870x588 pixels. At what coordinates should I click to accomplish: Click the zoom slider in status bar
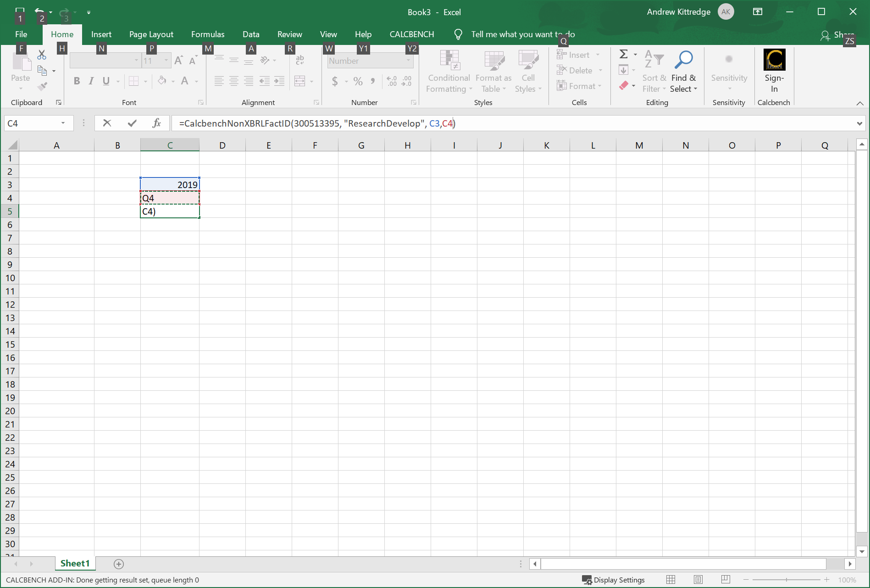(786, 580)
